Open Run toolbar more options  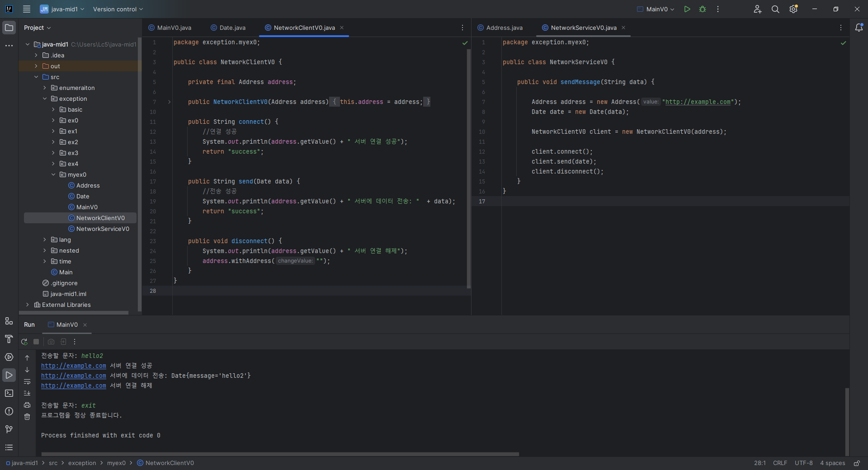pyautogui.click(x=75, y=342)
